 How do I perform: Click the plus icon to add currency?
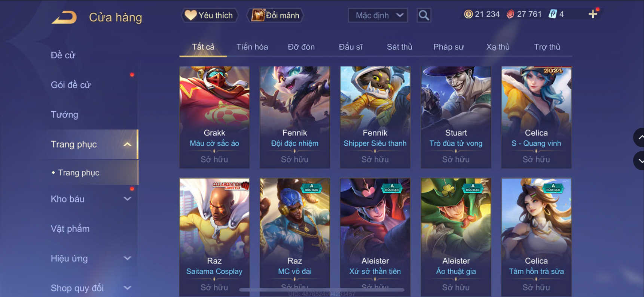coord(593,14)
